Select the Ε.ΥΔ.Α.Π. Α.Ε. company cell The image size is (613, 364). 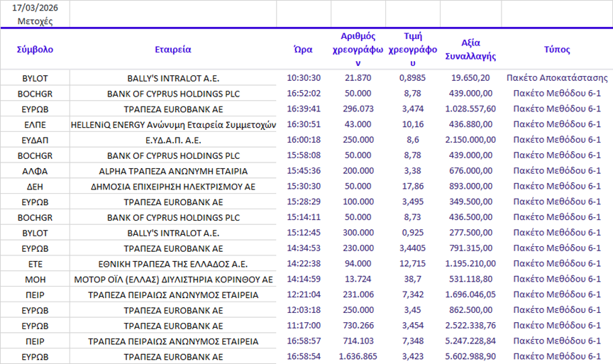pos(173,140)
